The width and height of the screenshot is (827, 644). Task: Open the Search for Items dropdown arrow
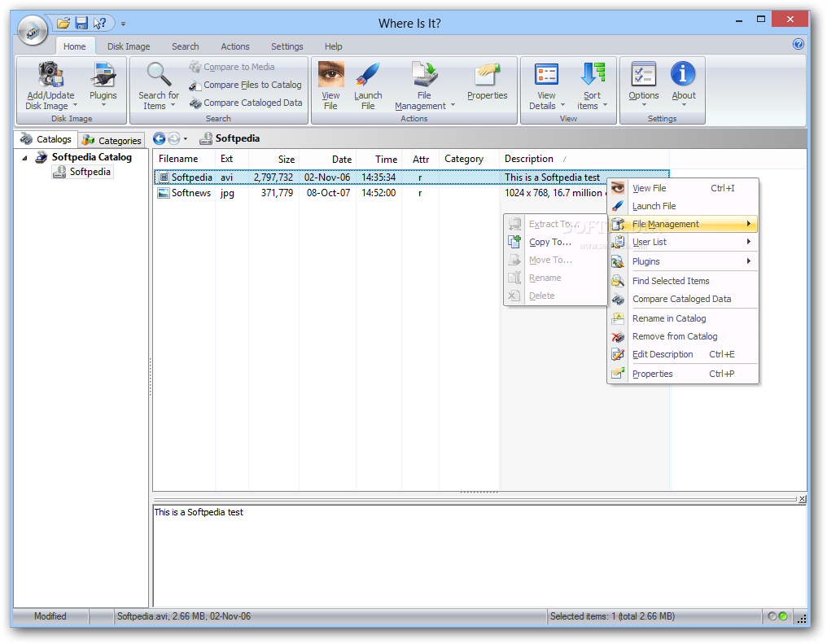tap(173, 106)
